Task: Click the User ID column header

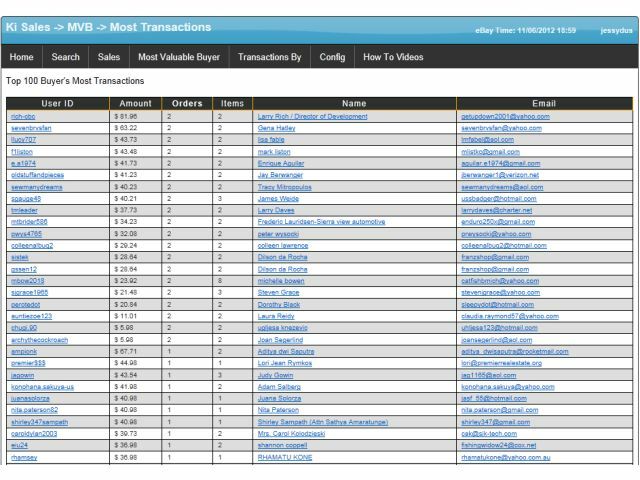Action: tap(57, 103)
